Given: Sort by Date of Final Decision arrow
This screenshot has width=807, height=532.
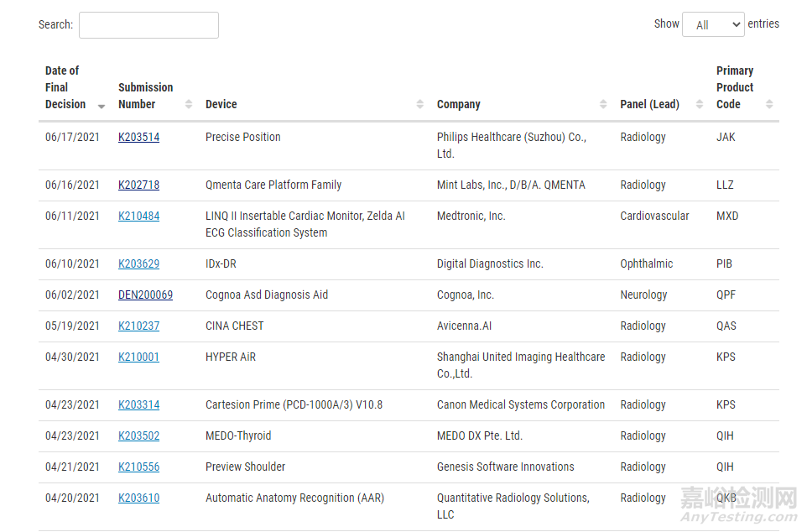Looking at the screenshot, I should point(102,106).
